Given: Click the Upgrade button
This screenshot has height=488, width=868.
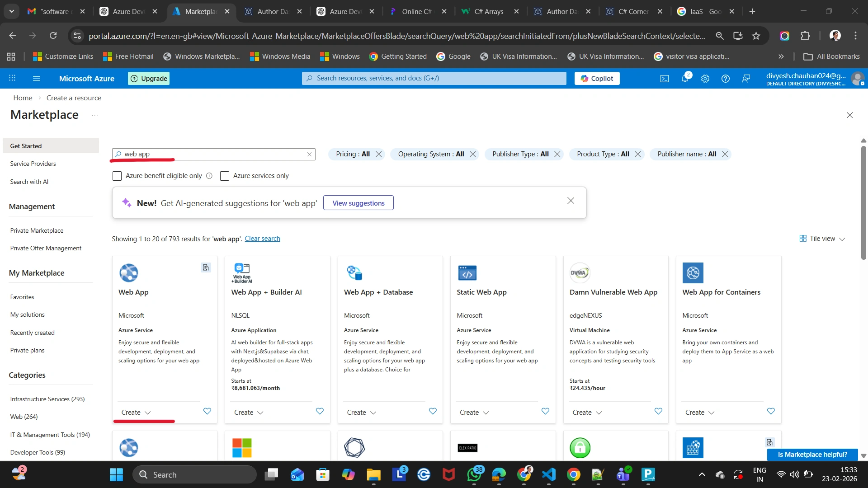Looking at the screenshot, I should click(149, 79).
